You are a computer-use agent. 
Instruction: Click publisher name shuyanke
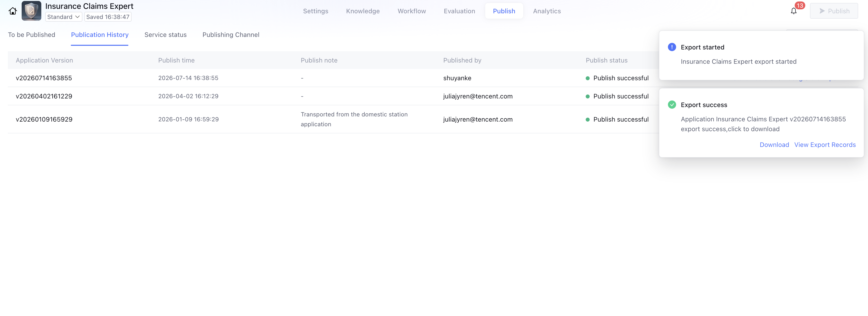[x=457, y=78]
